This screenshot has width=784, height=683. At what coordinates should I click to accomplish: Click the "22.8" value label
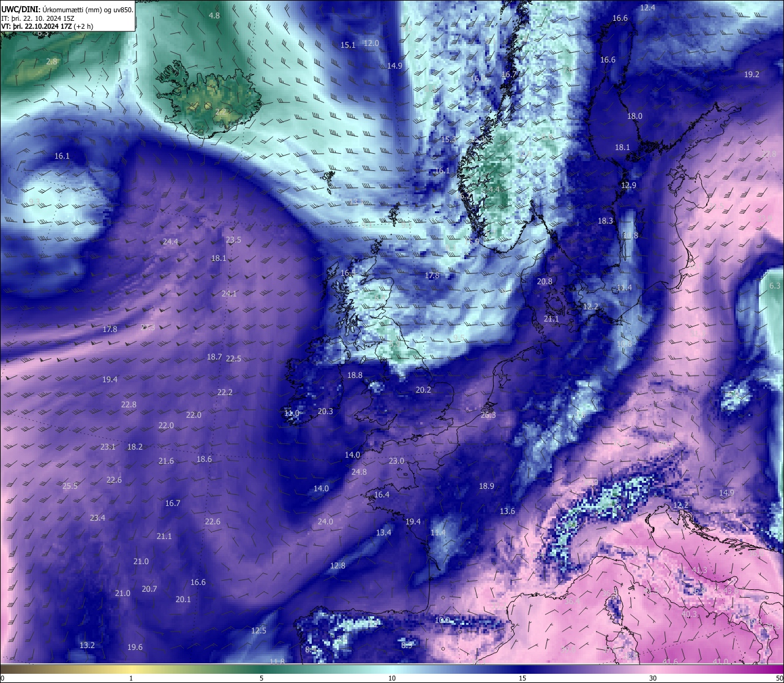coord(129,404)
